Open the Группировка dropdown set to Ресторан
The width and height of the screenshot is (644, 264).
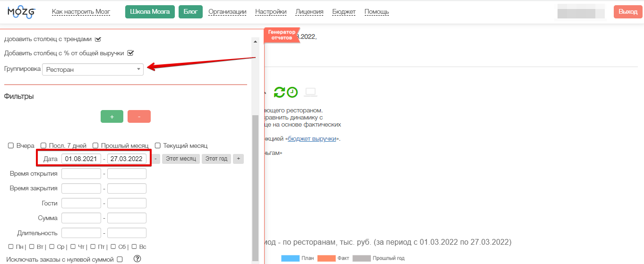[93, 69]
